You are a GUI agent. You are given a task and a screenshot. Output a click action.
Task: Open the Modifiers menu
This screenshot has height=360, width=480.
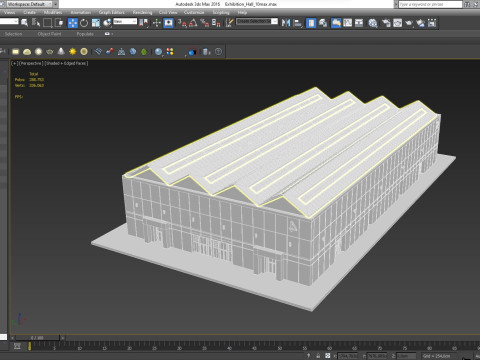click(53, 12)
